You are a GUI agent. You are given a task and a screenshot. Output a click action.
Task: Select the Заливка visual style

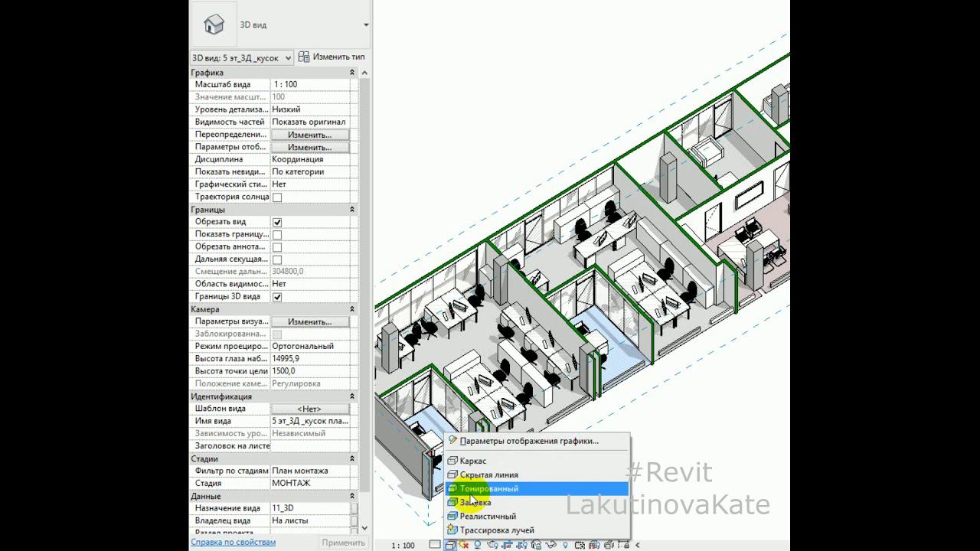(x=475, y=503)
